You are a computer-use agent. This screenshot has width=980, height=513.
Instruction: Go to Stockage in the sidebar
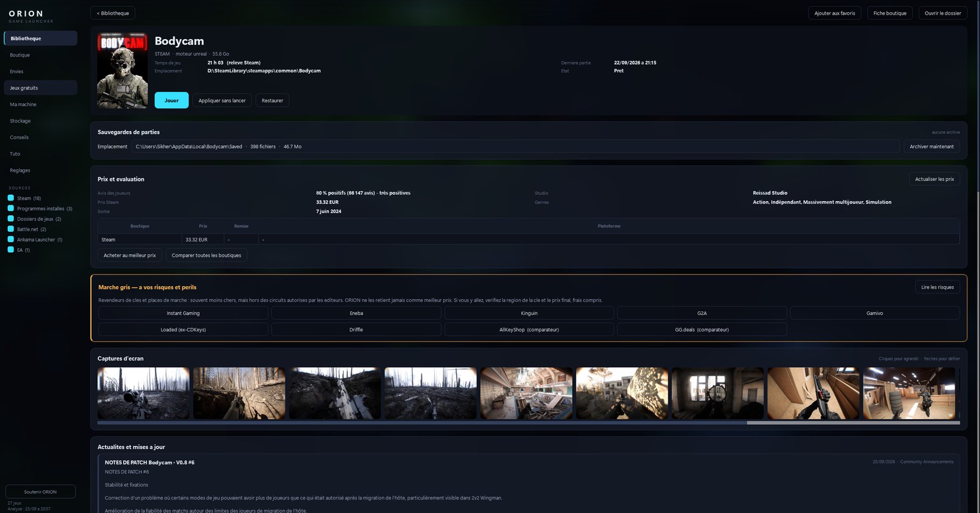40,121
